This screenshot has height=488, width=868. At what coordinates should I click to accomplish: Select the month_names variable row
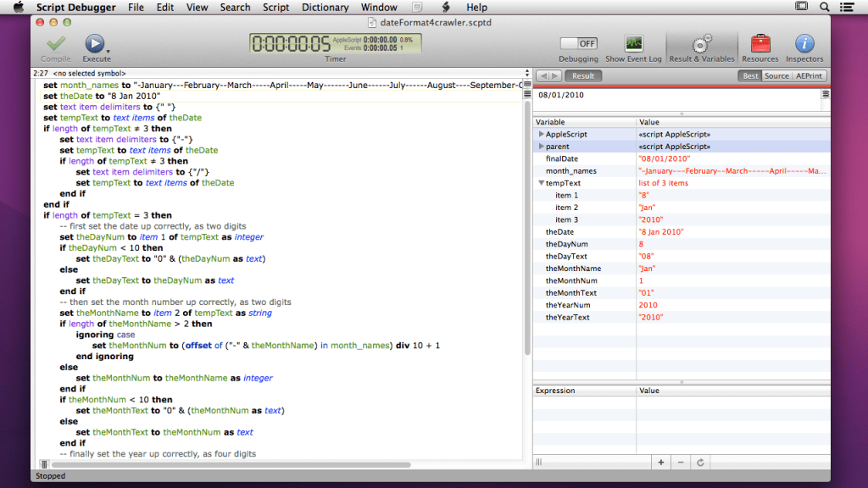tap(682, 170)
